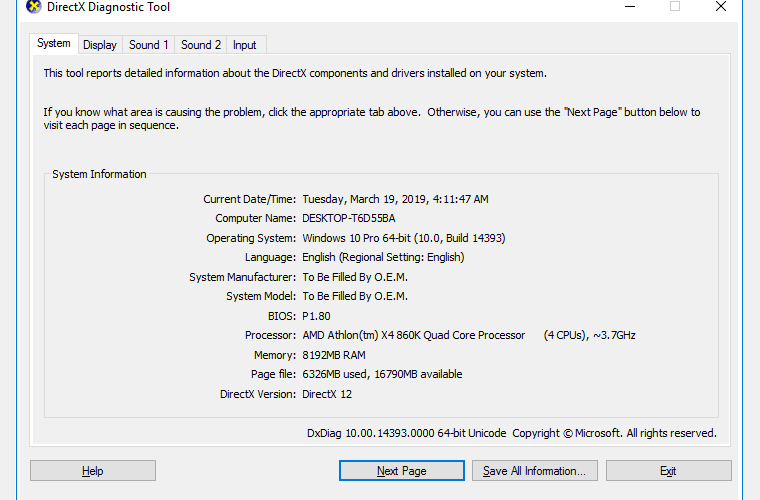This screenshot has width=760, height=500.
Task: Click the DxDiag 10.00.14393.0000 version text
Action: 406,433
